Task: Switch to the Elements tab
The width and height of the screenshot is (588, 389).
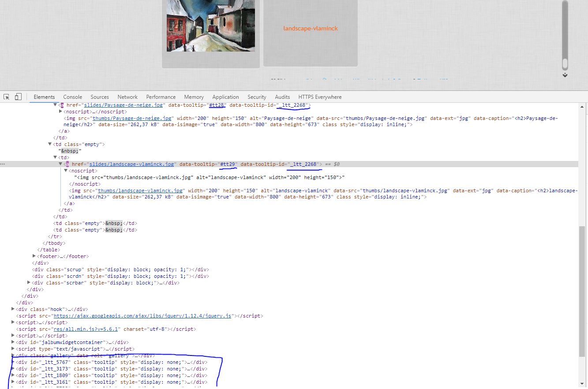Action: [44, 97]
